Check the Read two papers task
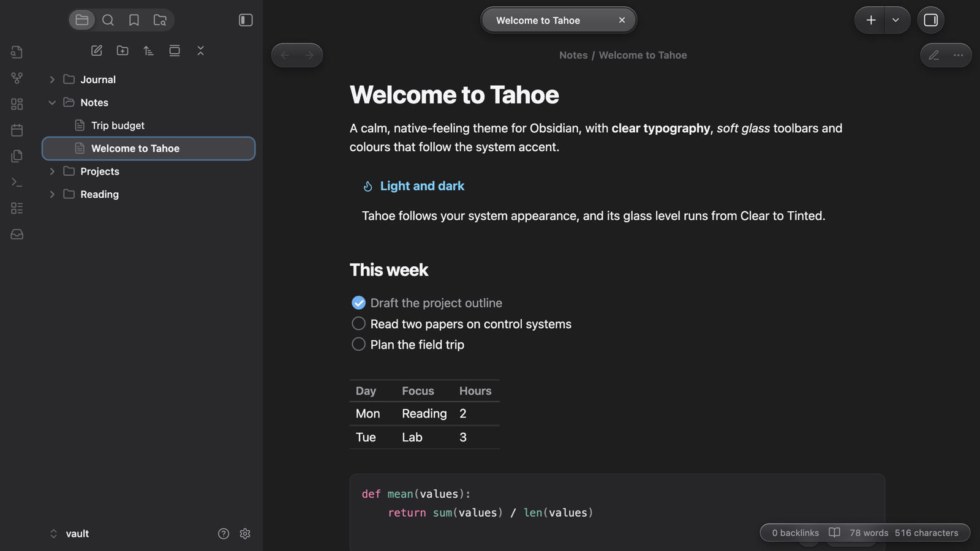Screen dimensions: 980x551 [x=359, y=323]
